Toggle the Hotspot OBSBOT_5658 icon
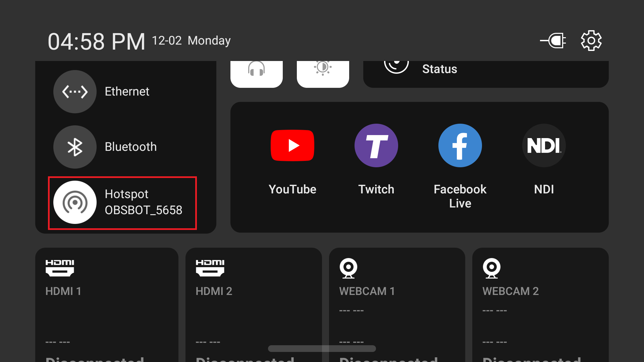644x362 pixels. tap(75, 202)
